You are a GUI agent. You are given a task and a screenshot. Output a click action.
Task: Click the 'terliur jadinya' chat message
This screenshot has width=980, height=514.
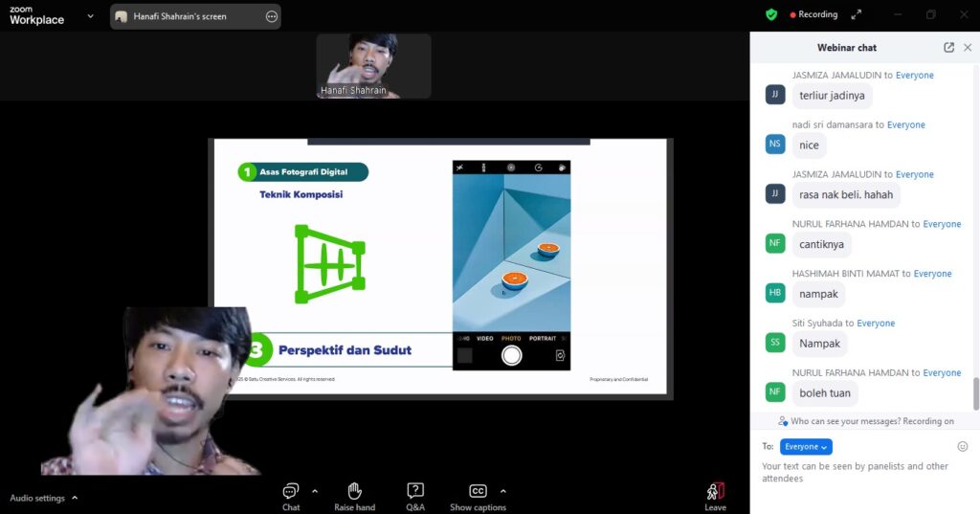tap(832, 96)
